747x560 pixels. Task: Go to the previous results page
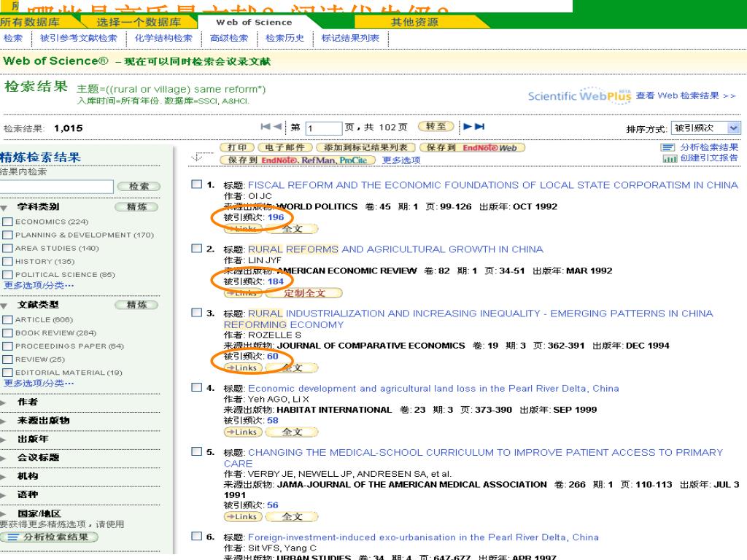(x=277, y=127)
